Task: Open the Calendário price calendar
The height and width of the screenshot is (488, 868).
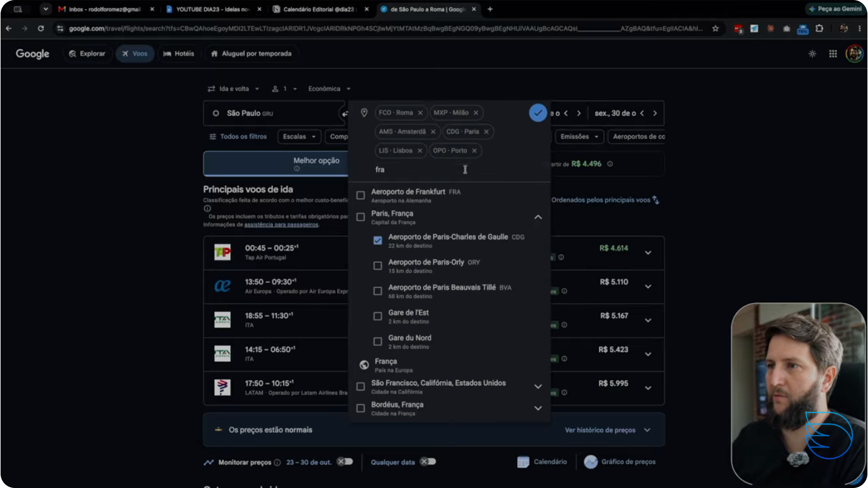Action: (x=542, y=462)
